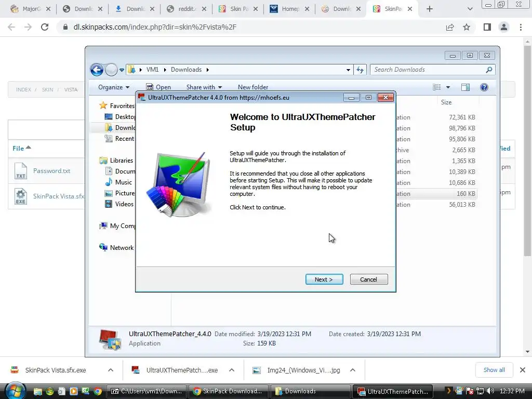Open Chrome profile icon

click(504, 27)
